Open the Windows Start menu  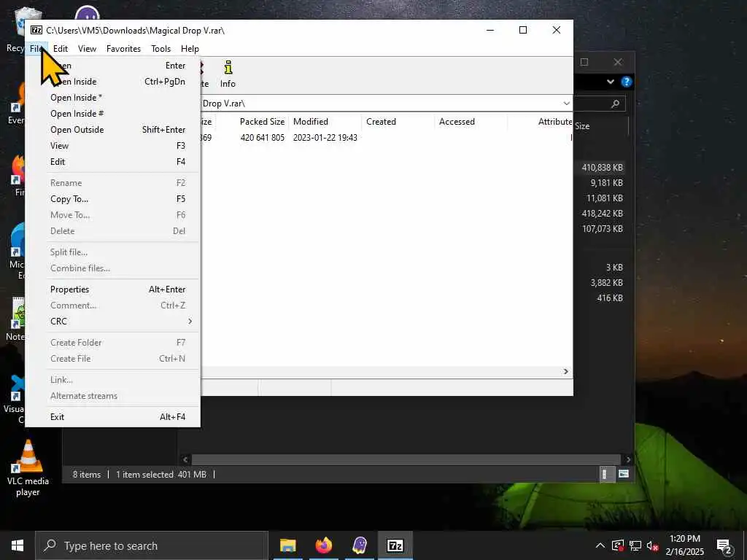(18, 545)
